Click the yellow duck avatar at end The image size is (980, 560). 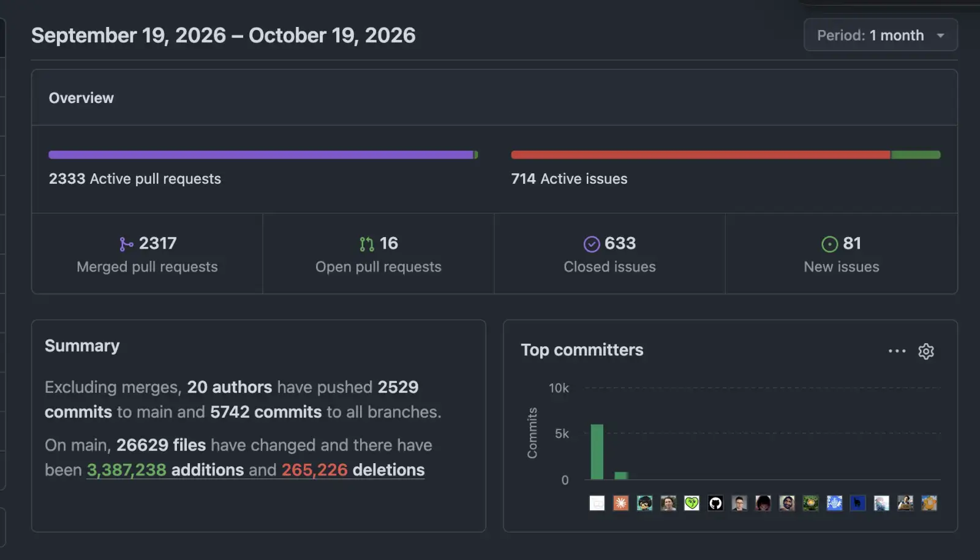[x=929, y=503]
